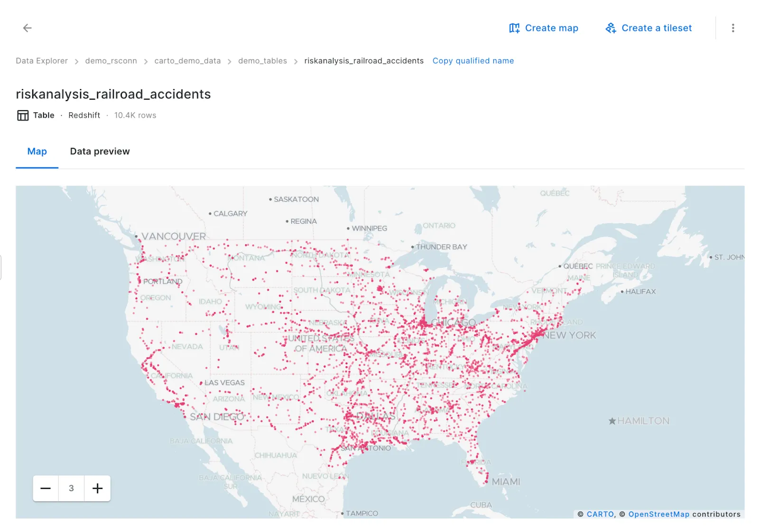The image size is (759, 532).
Task: Expand the collapsed left side panel tab
Action: [1, 267]
